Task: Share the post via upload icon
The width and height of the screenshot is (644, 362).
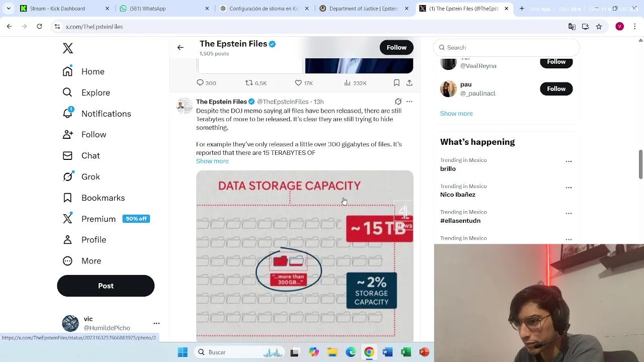Action: 410,82
